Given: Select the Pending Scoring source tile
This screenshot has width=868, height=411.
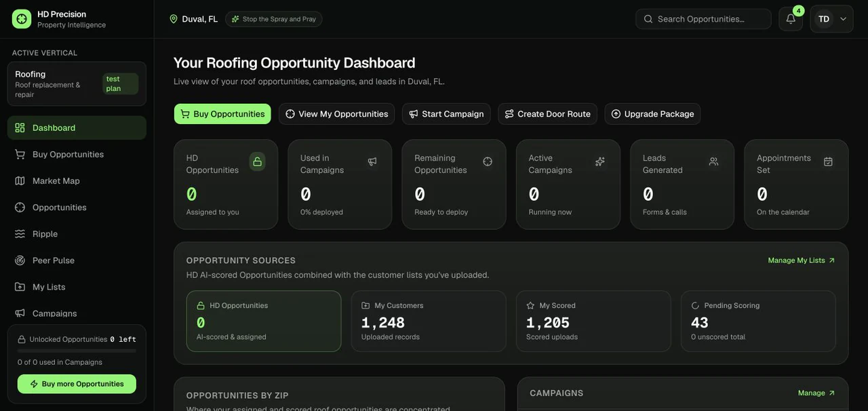Looking at the screenshot, I should (758, 321).
